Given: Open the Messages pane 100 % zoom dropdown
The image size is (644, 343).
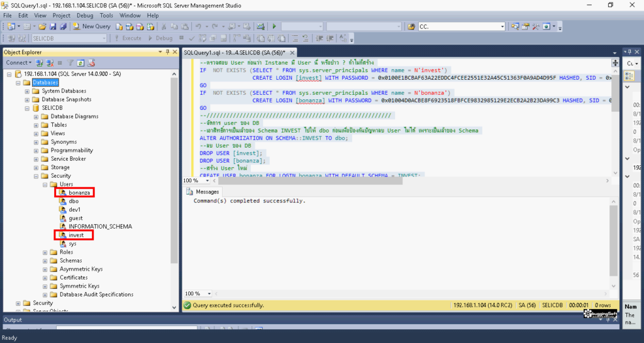Looking at the screenshot, I should pyautogui.click(x=209, y=294).
